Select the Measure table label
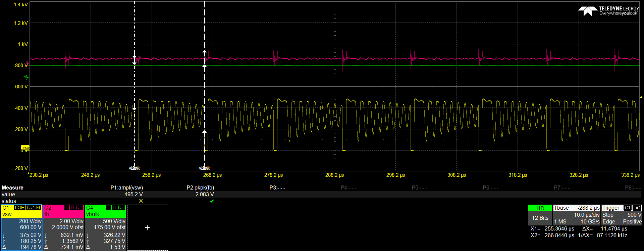 click(x=12, y=187)
